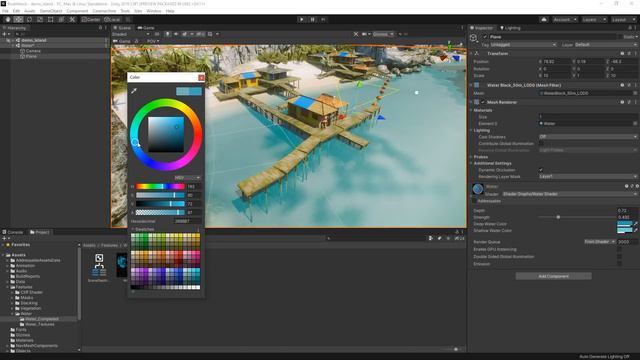Toggle the Local handle rotation button

pos(112,19)
